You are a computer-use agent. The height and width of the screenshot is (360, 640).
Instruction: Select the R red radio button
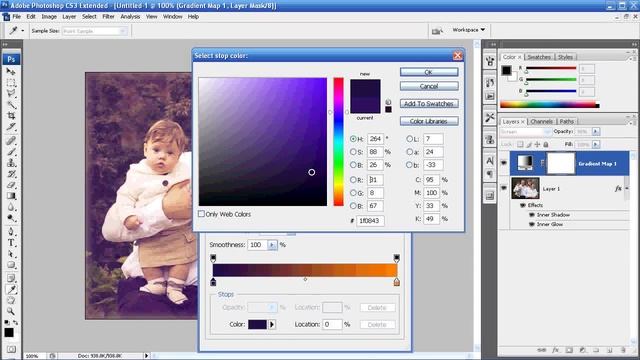coord(353,180)
